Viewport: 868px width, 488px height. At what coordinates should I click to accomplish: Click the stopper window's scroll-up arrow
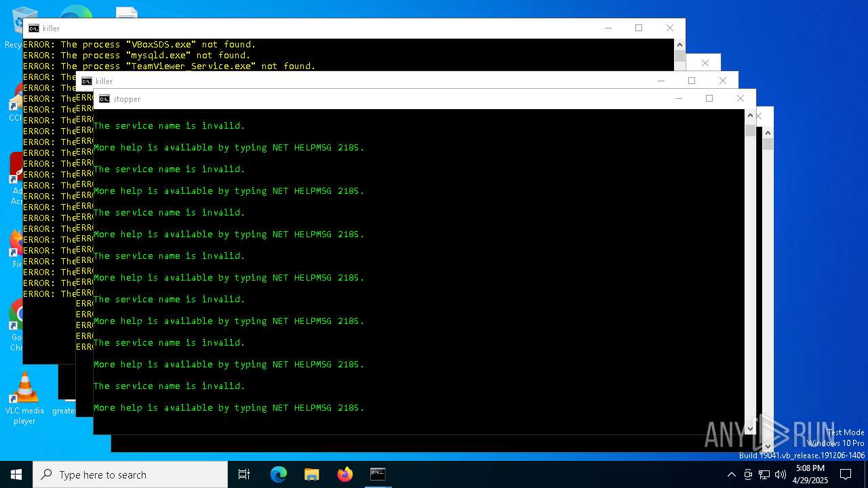click(x=750, y=115)
